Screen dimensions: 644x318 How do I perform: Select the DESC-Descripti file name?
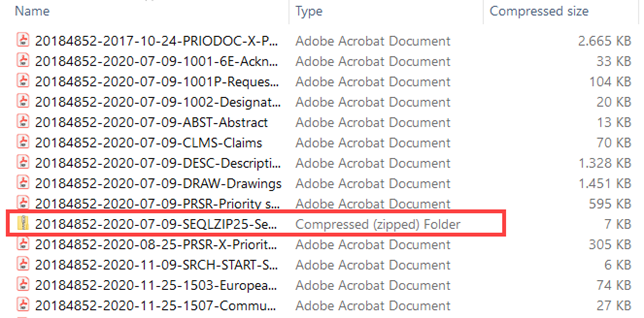[x=158, y=163]
